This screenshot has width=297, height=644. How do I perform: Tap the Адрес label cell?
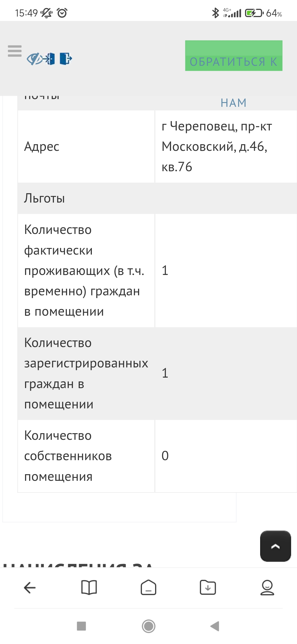[x=42, y=146]
